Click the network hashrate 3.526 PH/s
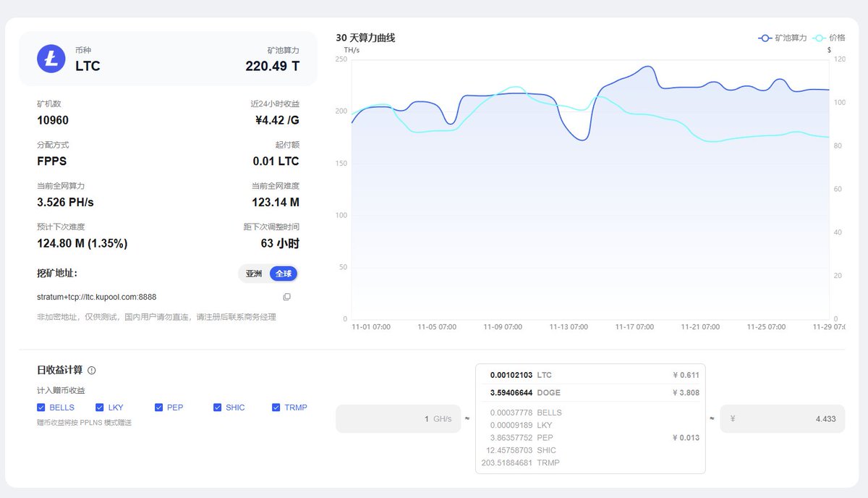The height and width of the screenshot is (498, 868). tap(66, 202)
